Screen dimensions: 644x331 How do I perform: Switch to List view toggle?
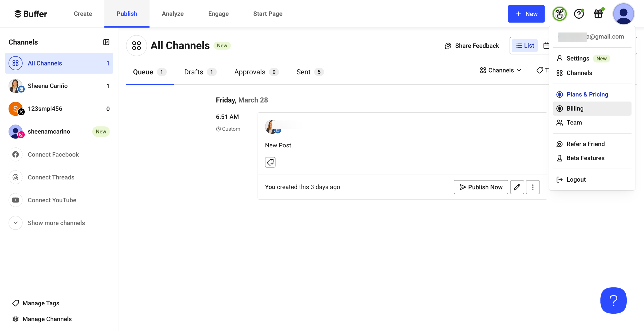[x=525, y=46]
